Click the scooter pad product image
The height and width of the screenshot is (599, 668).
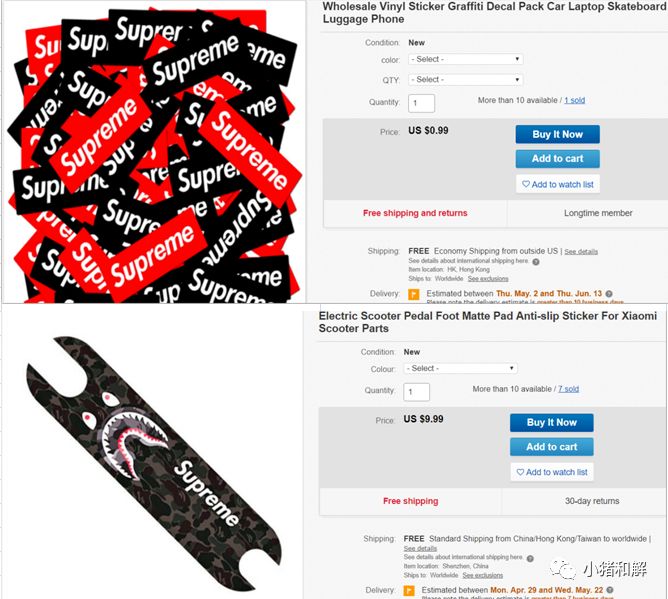pos(153,462)
